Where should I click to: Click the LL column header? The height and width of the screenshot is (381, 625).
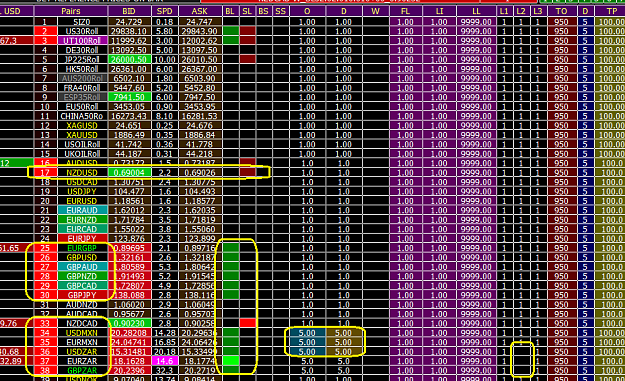(476, 11)
